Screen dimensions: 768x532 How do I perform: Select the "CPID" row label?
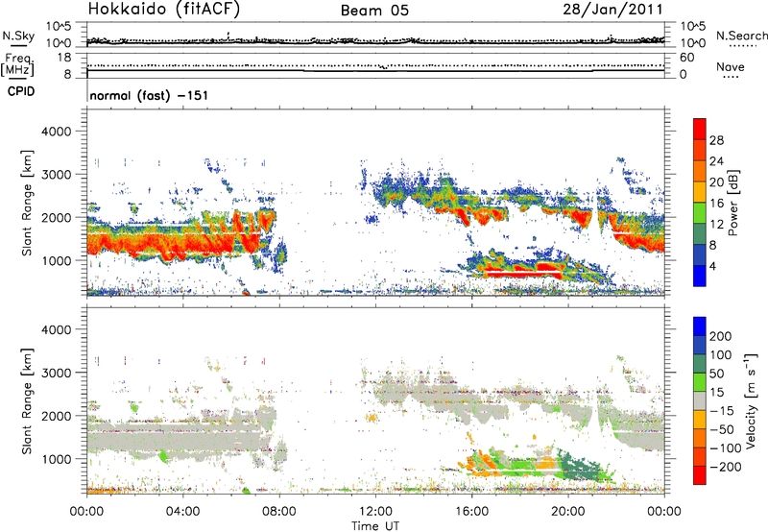coord(21,91)
